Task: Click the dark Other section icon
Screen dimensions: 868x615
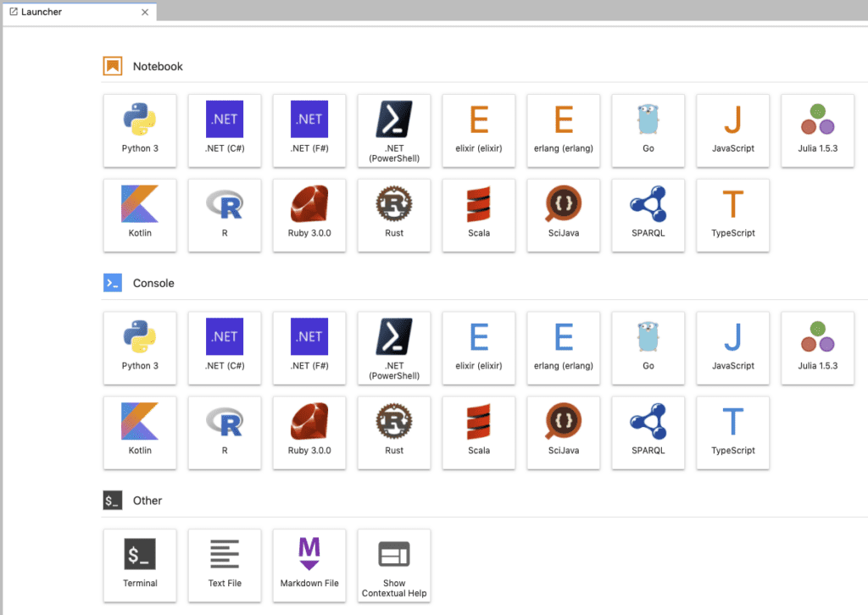Action: tap(113, 500)
